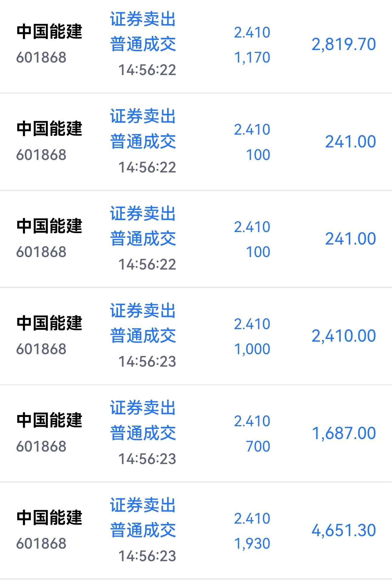The width and height of the screenshot is (392, 585).
Task: Select the 4,651.30 trade entry
Action: pos(196,530)
